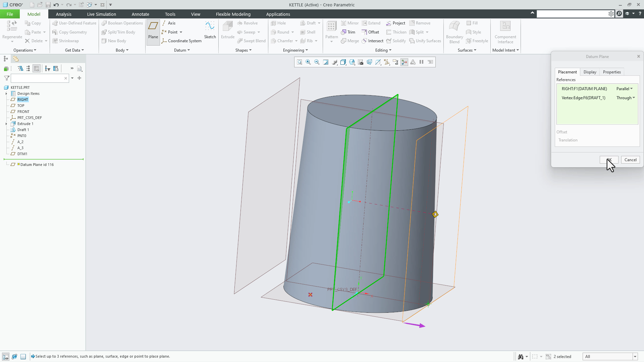This screenshot has width=644, height=362.
Task: Open the Layer Tree folders tab
Action: coord(16,59)
